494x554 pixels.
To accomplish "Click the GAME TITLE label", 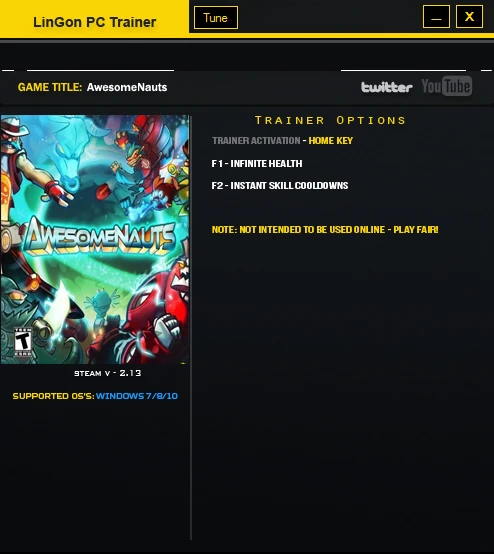I will 50,87.
